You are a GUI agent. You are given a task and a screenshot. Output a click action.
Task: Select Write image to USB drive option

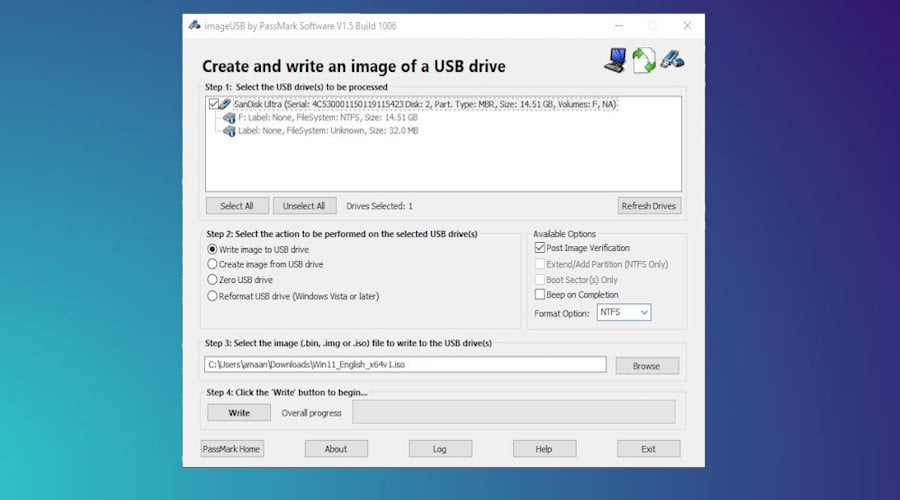[x=212, y=249]
